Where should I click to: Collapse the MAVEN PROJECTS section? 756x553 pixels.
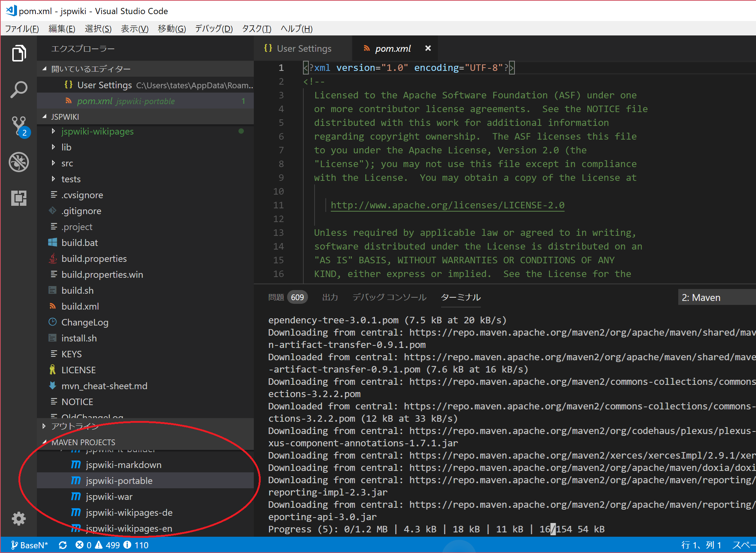point(145,442)
